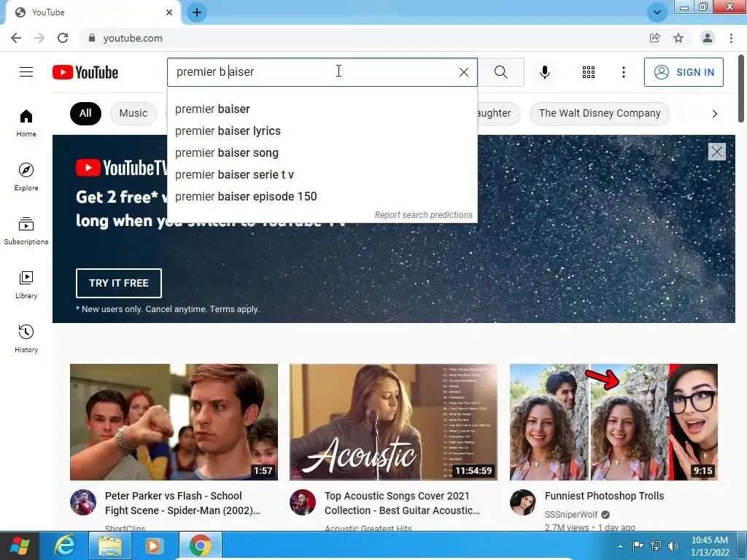Select The Walt Disney Company chip

click(600, 113)
